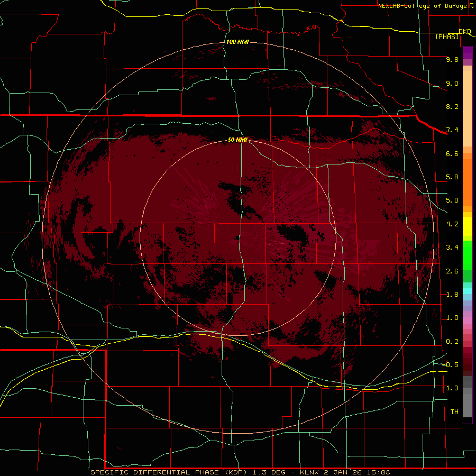
Task: Click the 9.0 value on the color scale
Action: coord(452,83)
